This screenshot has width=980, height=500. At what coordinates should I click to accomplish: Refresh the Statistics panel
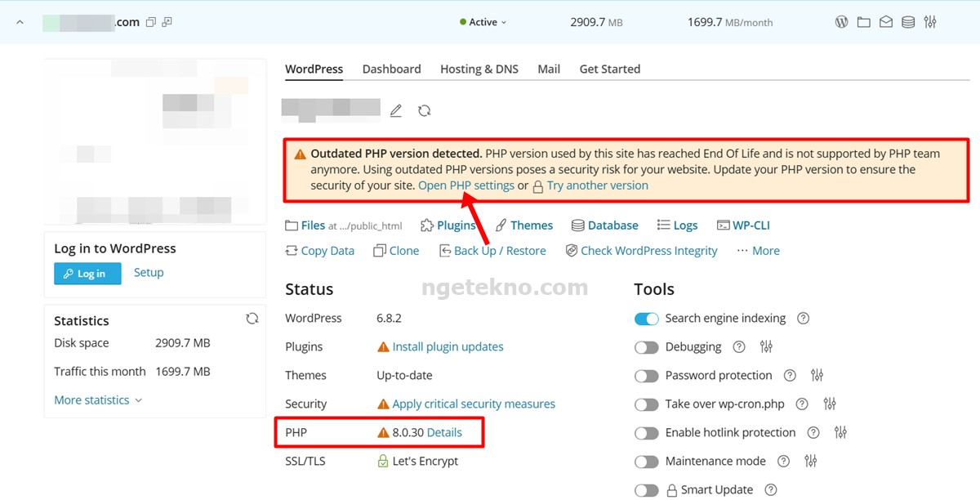click(x=252, y=319)
